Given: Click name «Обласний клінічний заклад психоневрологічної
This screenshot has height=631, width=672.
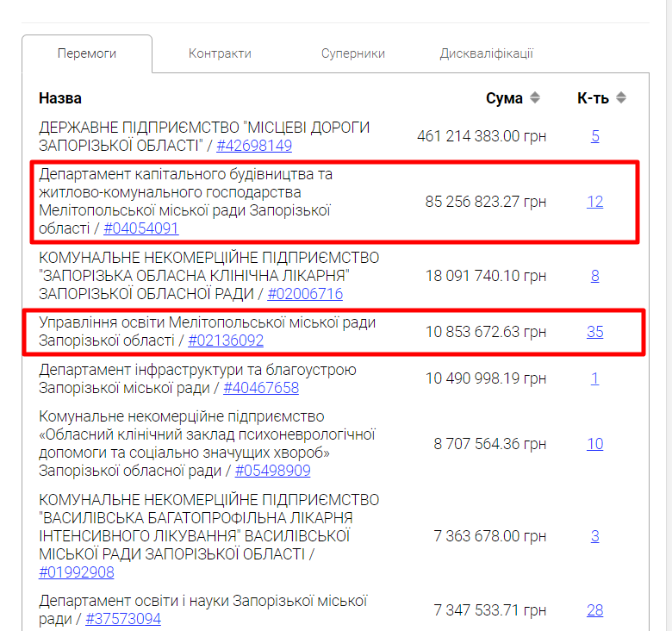Looking at the screenshot, I should (207, 434).
